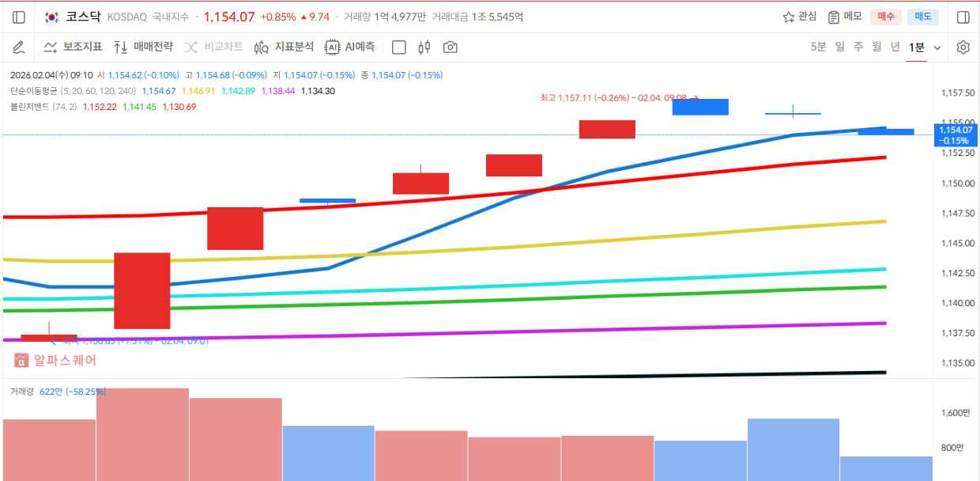
Task: Expand the time interval dropdown arrow
Action: 937,47
